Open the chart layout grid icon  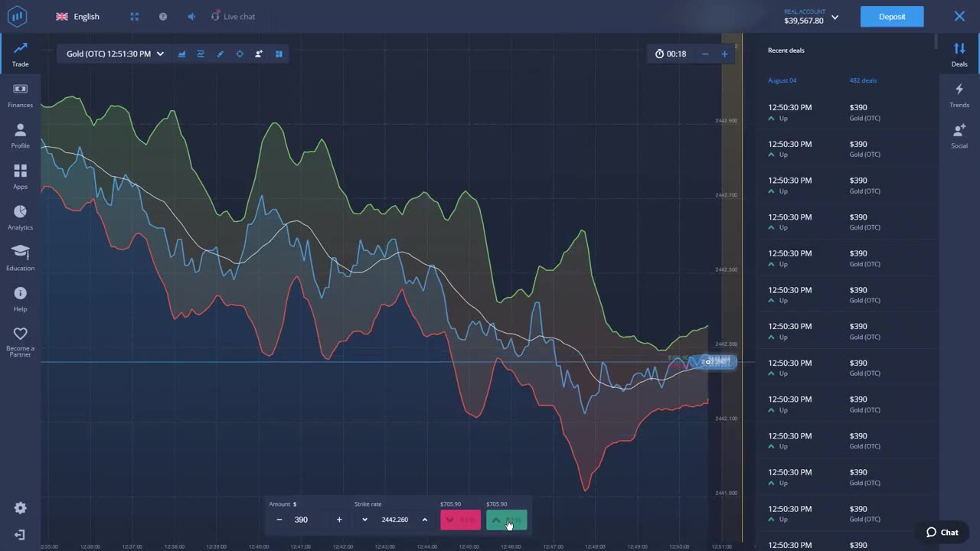279,54
